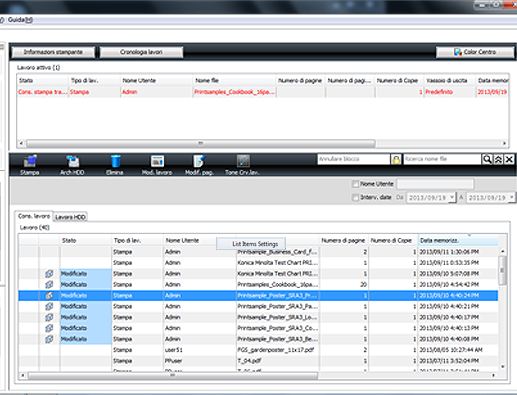This screenshot has width=517, height=395.
Task: Sort lower list by Tipo di lav. header
Action: point(137,240)
